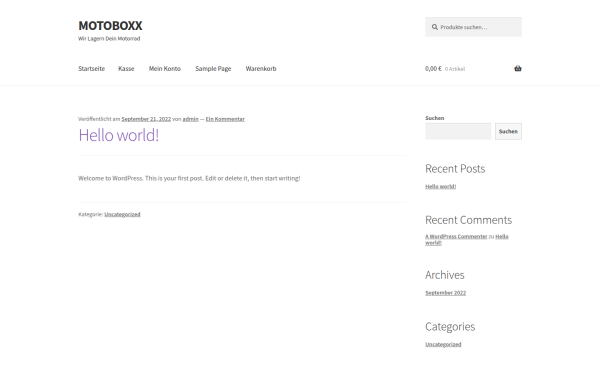Viewport: 600px width, 375px height.
Task: Open the A WordPress Commenter link
Action: point(456,236)
